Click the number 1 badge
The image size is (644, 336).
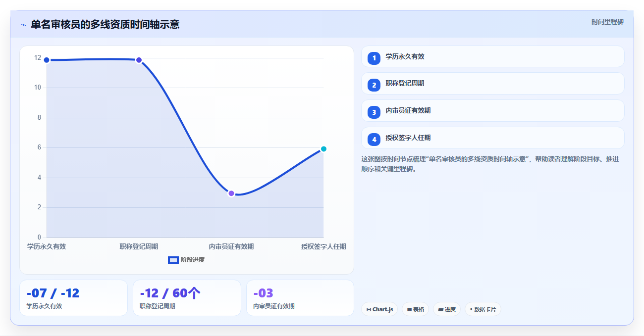[x=374, y=58]
